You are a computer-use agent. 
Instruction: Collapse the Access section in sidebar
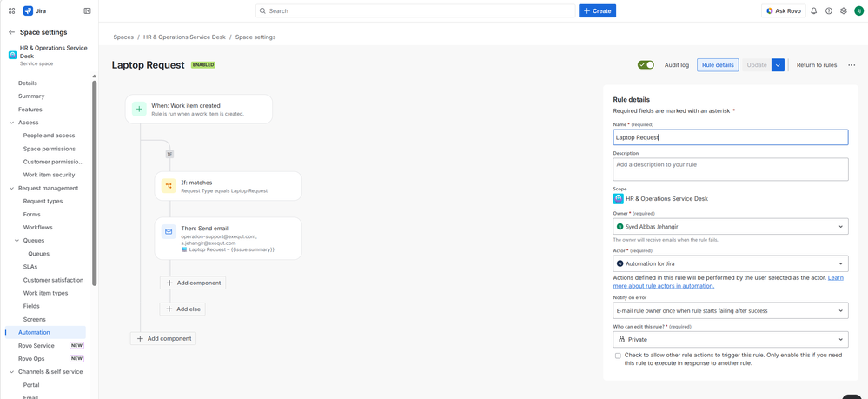point(11,123)
